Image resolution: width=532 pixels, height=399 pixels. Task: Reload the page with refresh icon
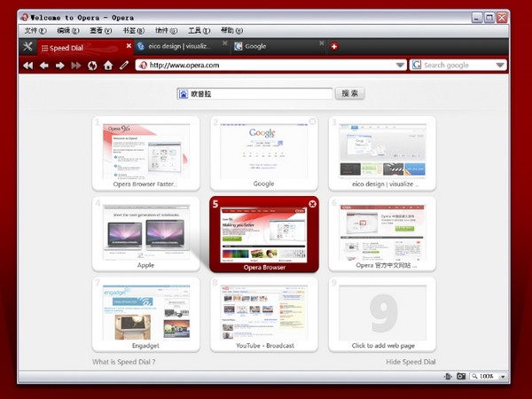click(92, 66)
